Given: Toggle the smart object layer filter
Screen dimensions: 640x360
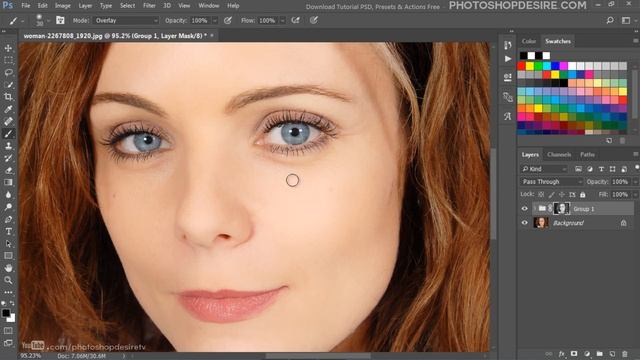Looking at the screenshot, I should click(624, 169).
